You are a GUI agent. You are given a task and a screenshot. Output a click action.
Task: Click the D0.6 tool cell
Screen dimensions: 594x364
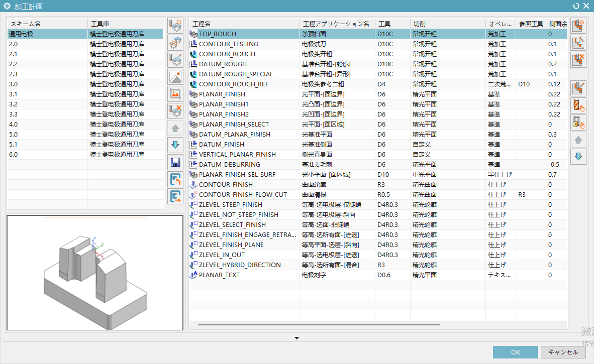(x=392, y=275)
